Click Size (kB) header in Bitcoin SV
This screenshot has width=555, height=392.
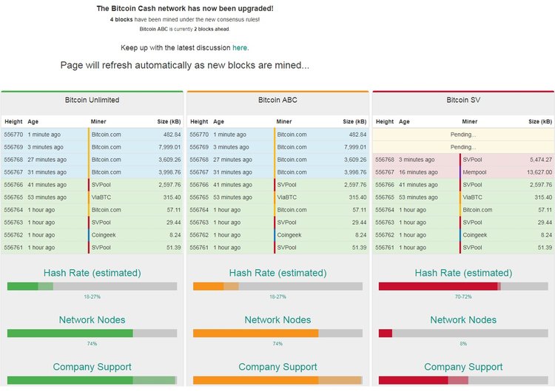click(539, 121)
